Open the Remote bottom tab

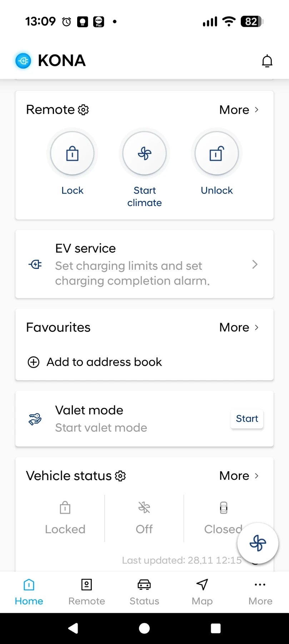pos(87,592)
